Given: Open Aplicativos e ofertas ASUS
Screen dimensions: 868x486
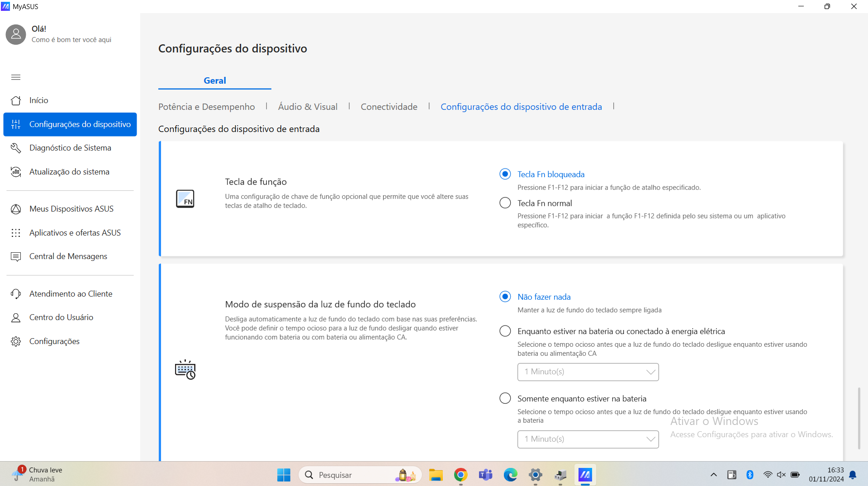Looking at the screenshot, I should [x=70, y=233].
